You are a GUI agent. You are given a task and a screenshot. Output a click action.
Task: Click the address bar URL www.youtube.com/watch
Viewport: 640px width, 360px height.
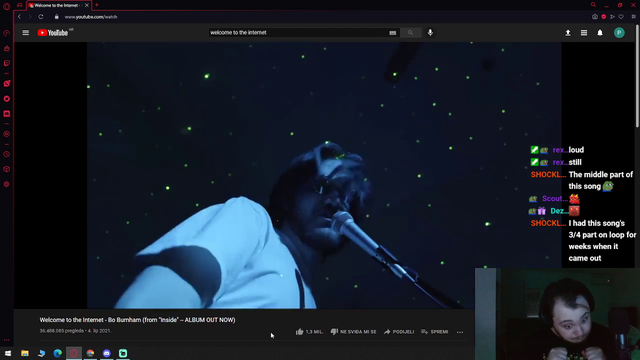(91, 17)
